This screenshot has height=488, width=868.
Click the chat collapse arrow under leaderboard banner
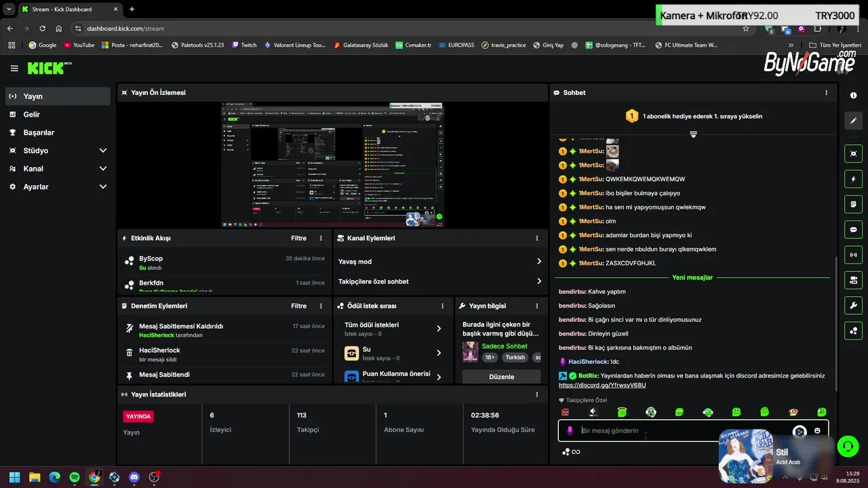(x=693, y=135)
